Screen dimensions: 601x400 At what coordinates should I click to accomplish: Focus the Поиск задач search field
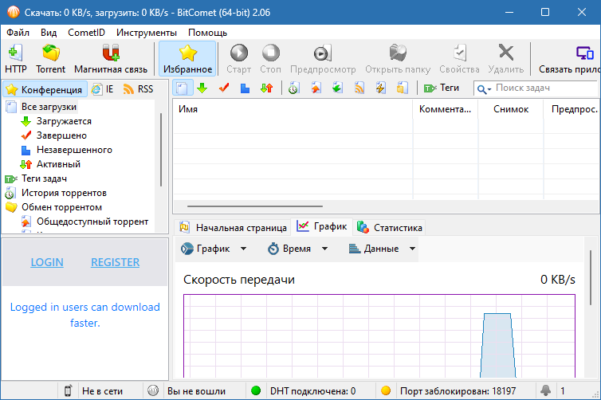[x=546, y=88]
